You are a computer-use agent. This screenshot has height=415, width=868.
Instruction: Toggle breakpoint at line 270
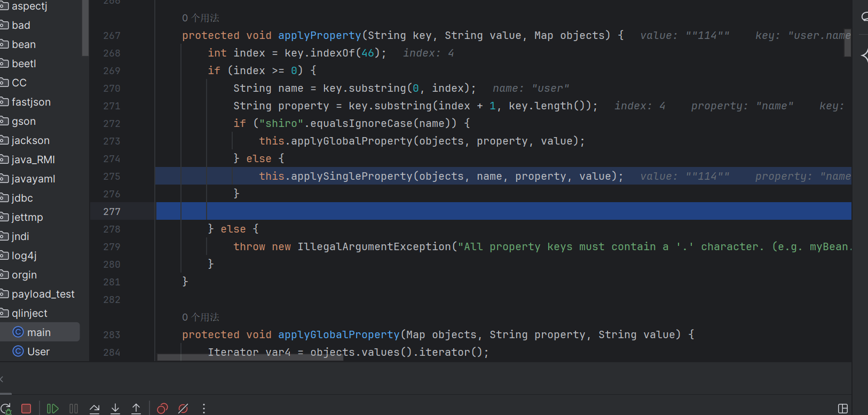112,89
